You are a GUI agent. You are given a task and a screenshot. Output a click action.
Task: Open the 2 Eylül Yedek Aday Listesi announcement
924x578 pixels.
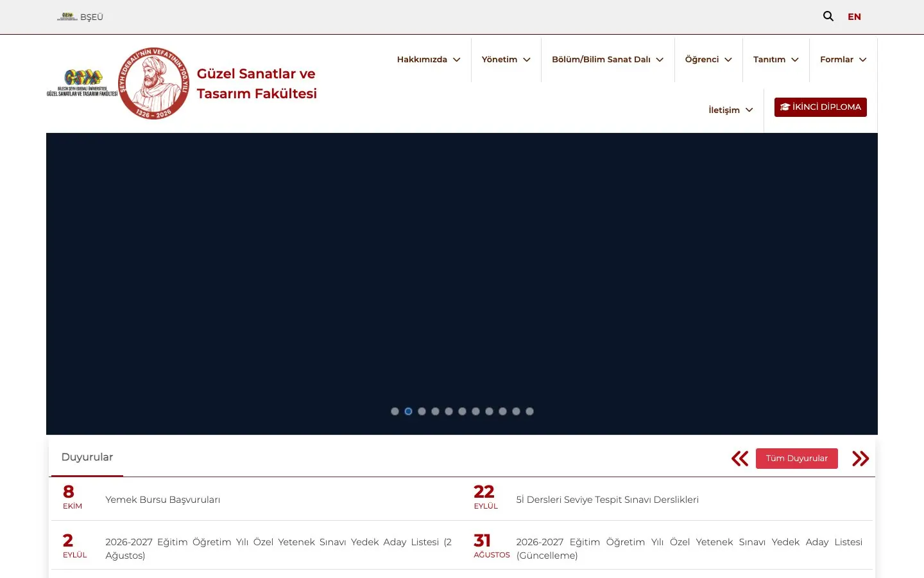(278, 548)
